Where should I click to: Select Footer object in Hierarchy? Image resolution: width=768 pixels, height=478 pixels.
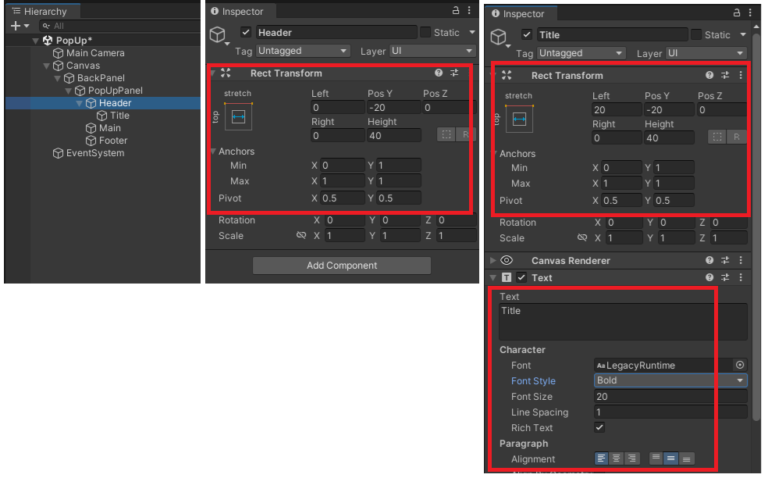(x=113, y=141)
